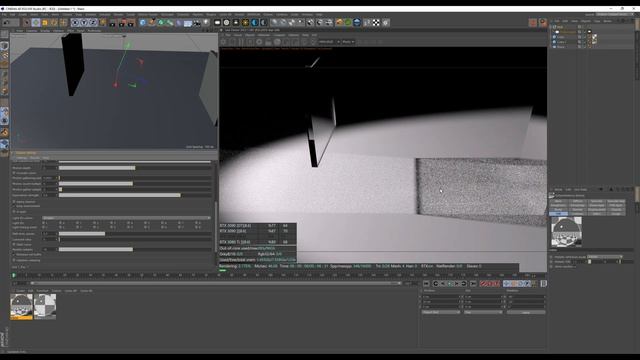Select the second material thumbnail in Material Manager

[x=45, y=307]
